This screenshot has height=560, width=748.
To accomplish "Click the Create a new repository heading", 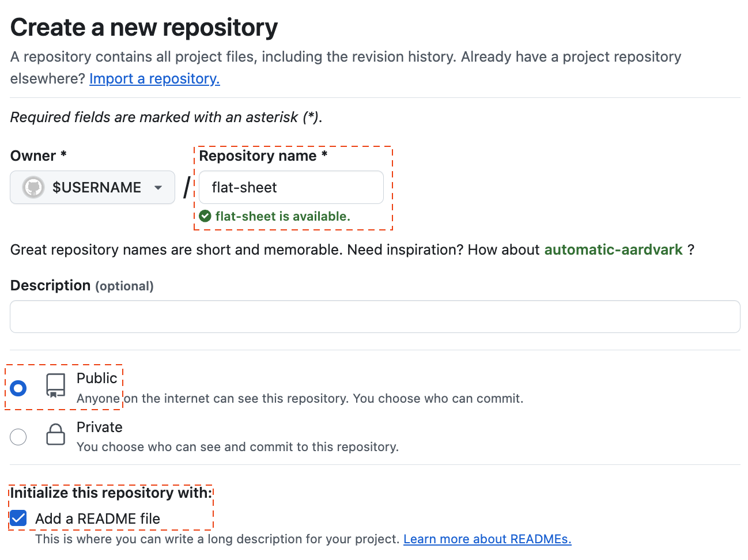I will point(143,27).
